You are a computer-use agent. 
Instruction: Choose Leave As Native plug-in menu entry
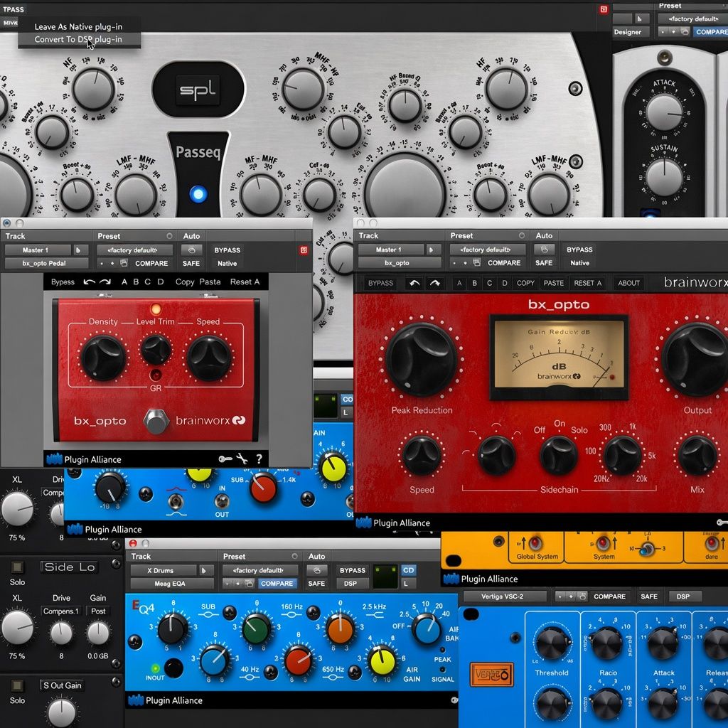pyautogui.click(x=79, y=26)
